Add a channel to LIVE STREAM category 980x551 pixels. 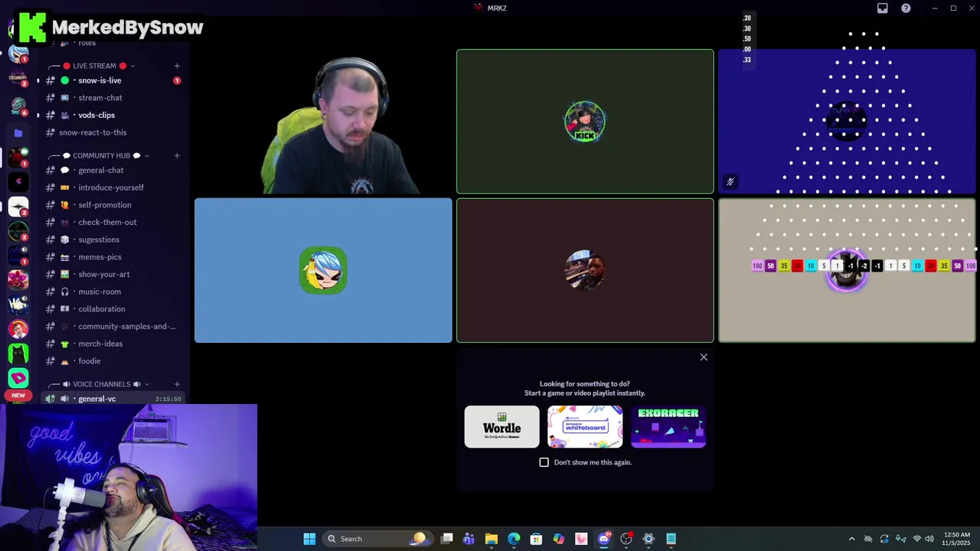pyautogui.click(x=177, y=66)
